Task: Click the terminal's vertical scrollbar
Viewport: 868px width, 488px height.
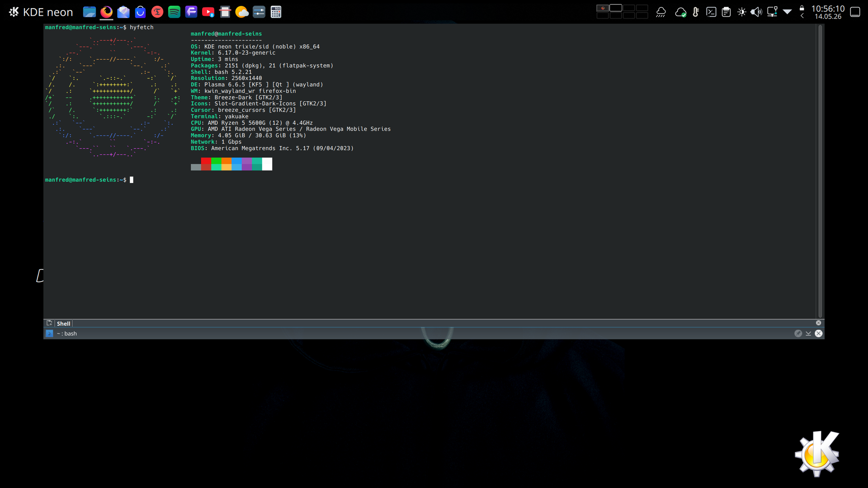Action: coord(820,171)
